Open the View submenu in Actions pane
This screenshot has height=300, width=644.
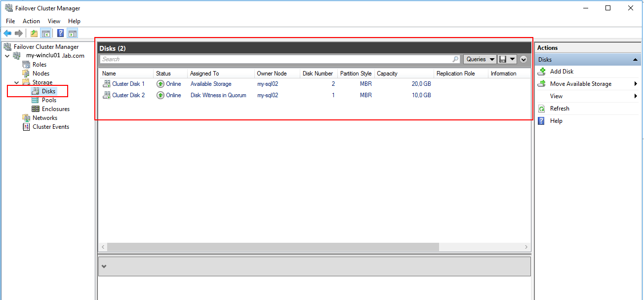point(587,96)
